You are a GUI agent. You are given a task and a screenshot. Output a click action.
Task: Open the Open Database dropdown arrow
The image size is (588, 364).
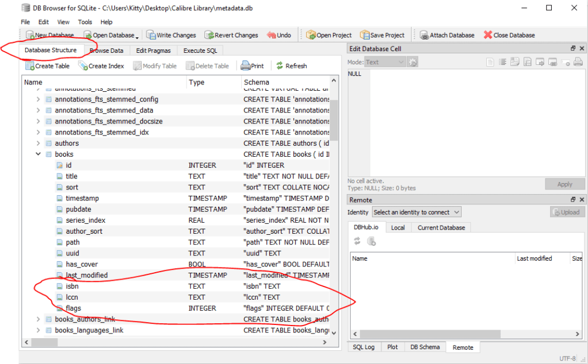(x=138, y=36)
